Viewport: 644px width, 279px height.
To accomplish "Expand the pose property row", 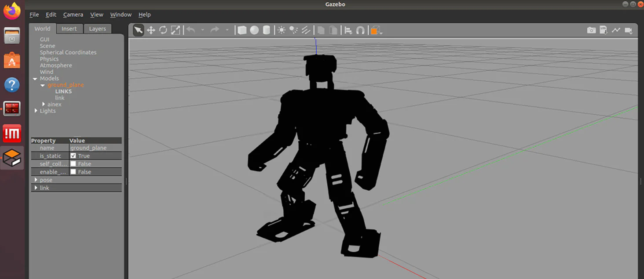I will pos(36,180).
